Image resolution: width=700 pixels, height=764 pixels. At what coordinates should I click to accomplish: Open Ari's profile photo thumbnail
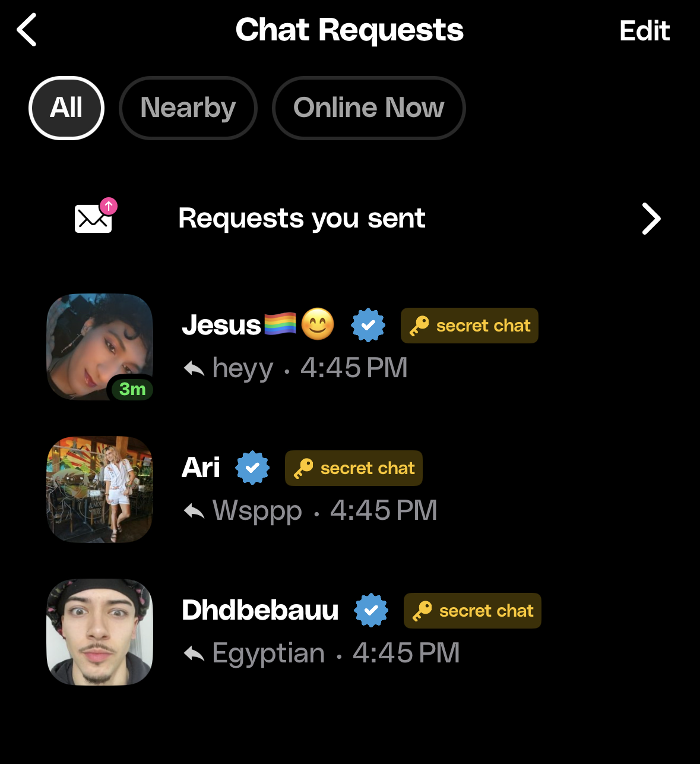point(100,490)
